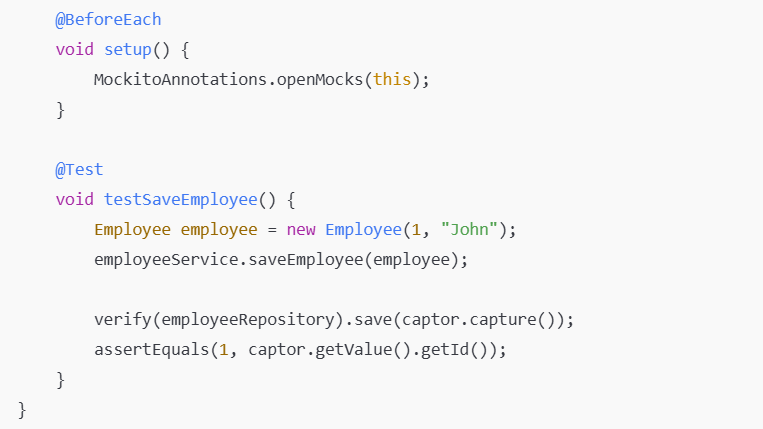
Task: Click MockitoAnnotations class name
Action: (180, 80)
